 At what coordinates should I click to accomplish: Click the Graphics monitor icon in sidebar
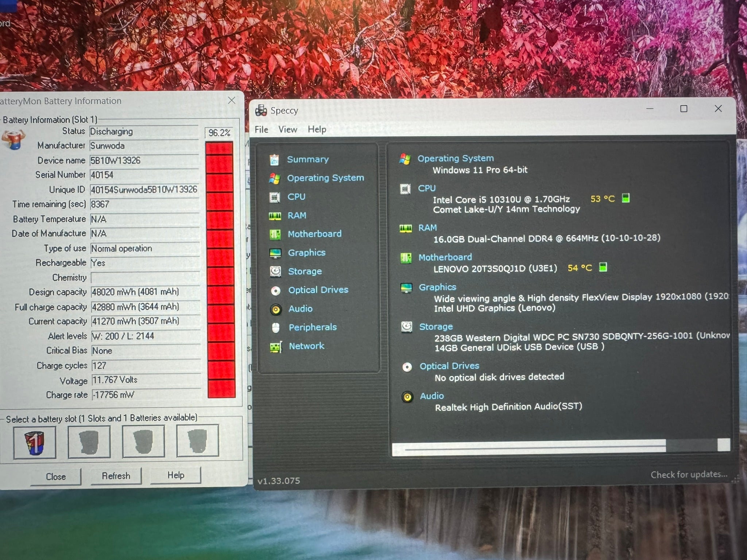[x=275, y=253]
